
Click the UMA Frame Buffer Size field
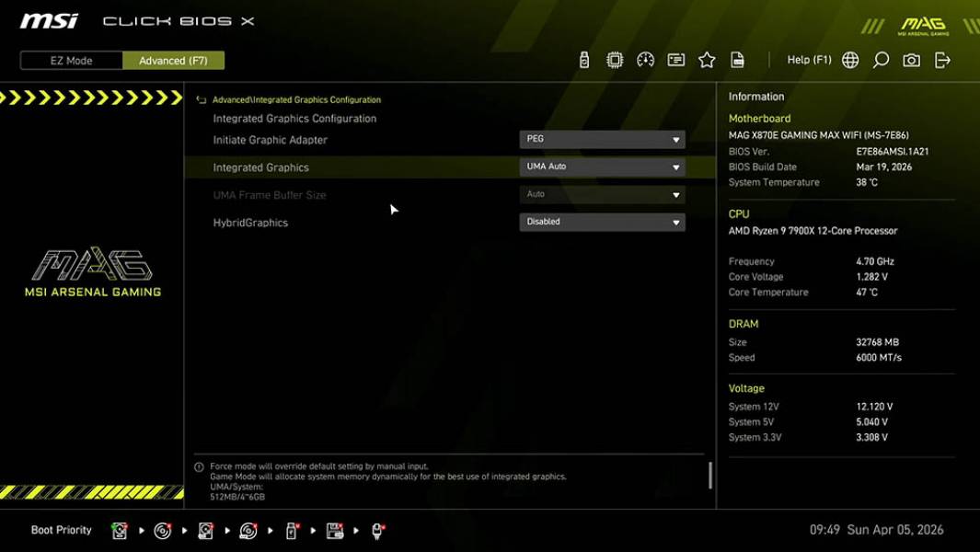[603, 194]
